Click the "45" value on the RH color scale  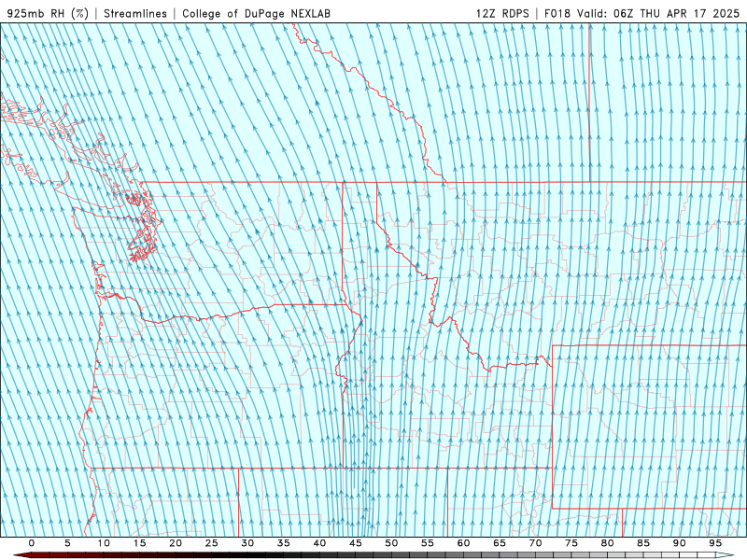tap(356, 543)
